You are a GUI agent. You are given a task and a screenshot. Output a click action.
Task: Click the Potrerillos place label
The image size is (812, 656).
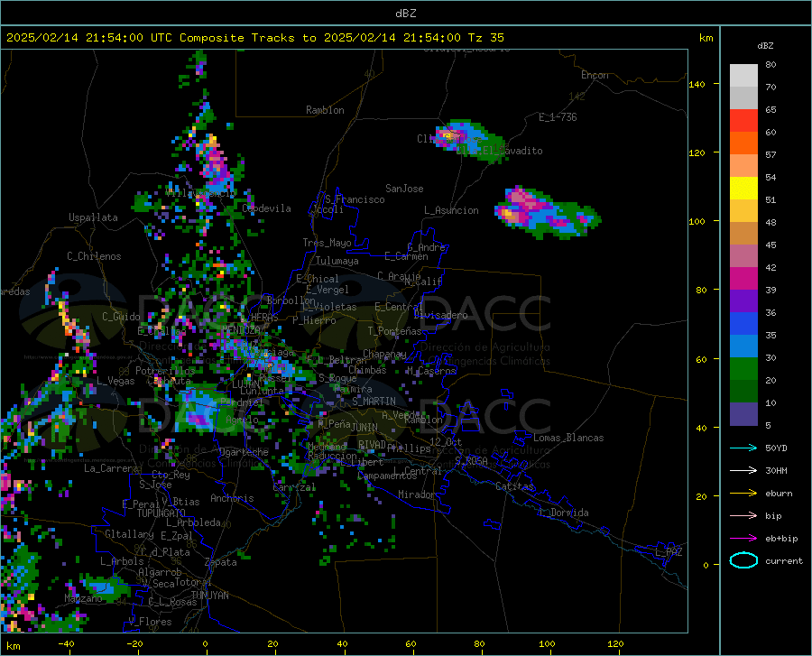click(x=165, y=371)
